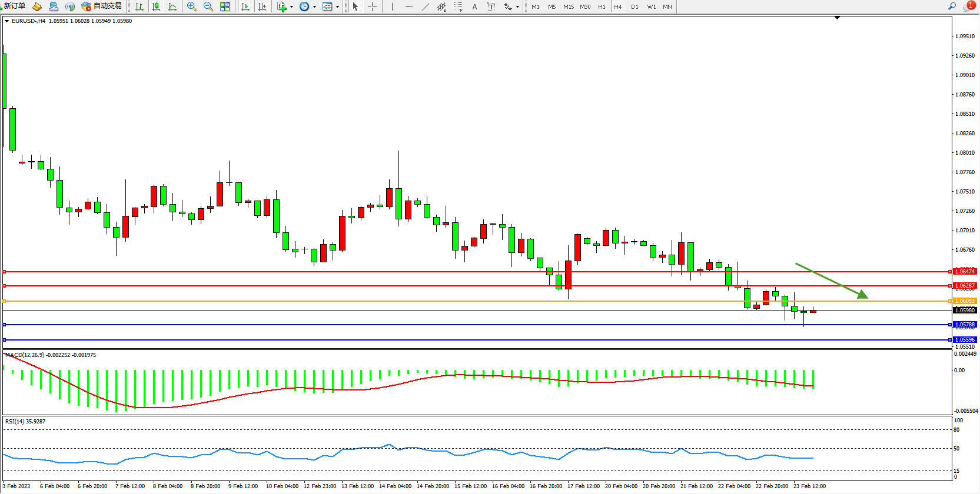The width and height of the screenshot is (980, 494).
Task: Toggle chart shift button
Action: tap(262, 6)
